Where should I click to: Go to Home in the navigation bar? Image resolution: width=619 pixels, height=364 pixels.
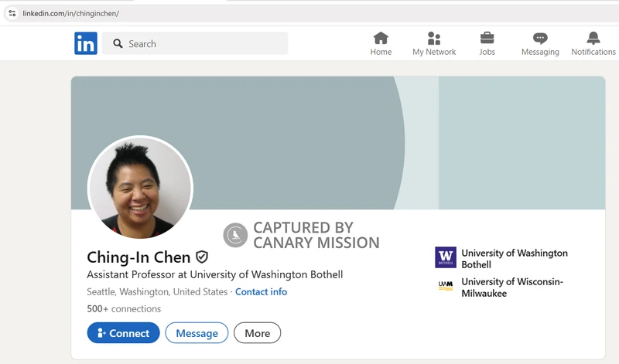381,44
